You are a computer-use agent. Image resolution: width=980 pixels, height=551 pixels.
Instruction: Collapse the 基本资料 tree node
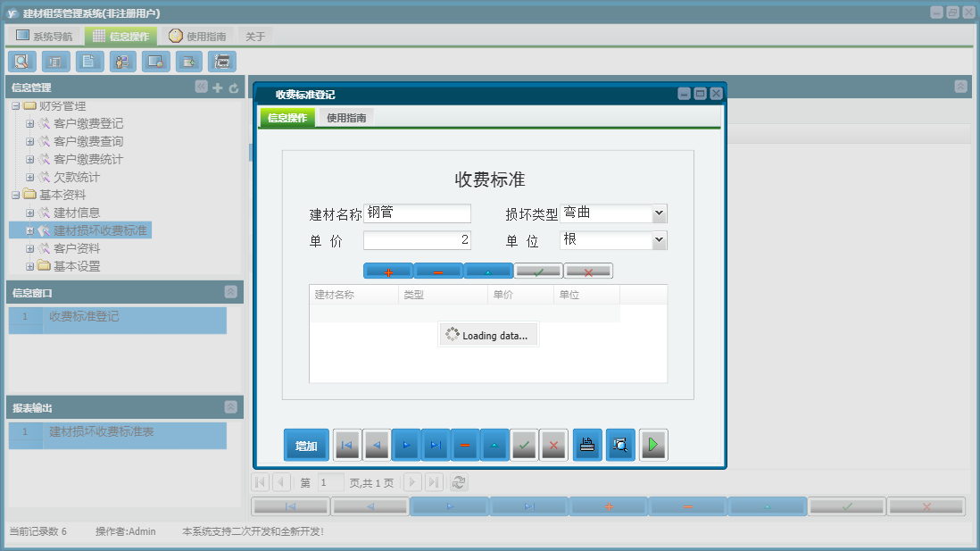coord(16,195)
